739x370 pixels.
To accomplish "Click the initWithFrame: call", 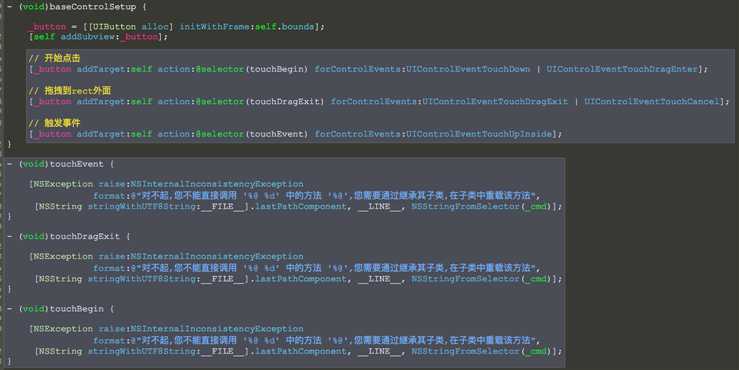I will click(217, 27).
